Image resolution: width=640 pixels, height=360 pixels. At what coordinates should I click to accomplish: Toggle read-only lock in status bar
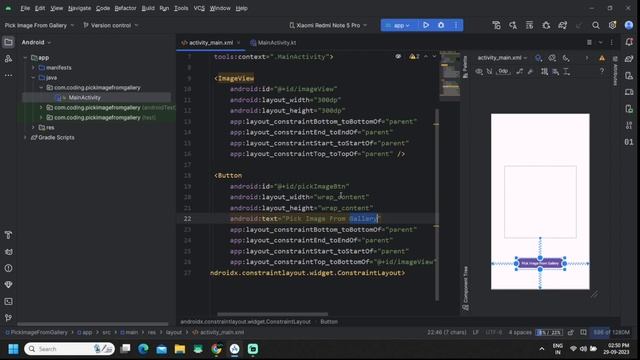pyautogui.click(x=571, y=332)
